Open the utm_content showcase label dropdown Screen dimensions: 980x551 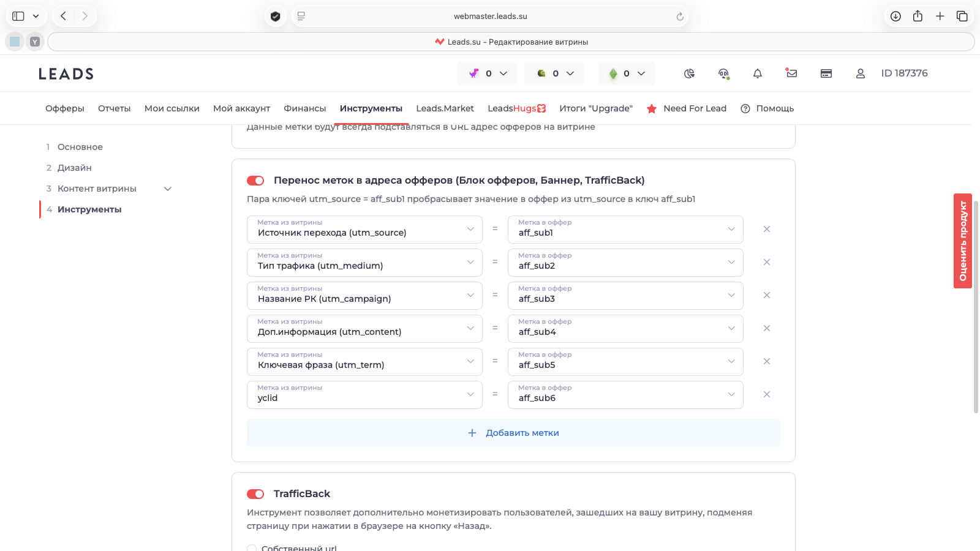tap(364, 329)
